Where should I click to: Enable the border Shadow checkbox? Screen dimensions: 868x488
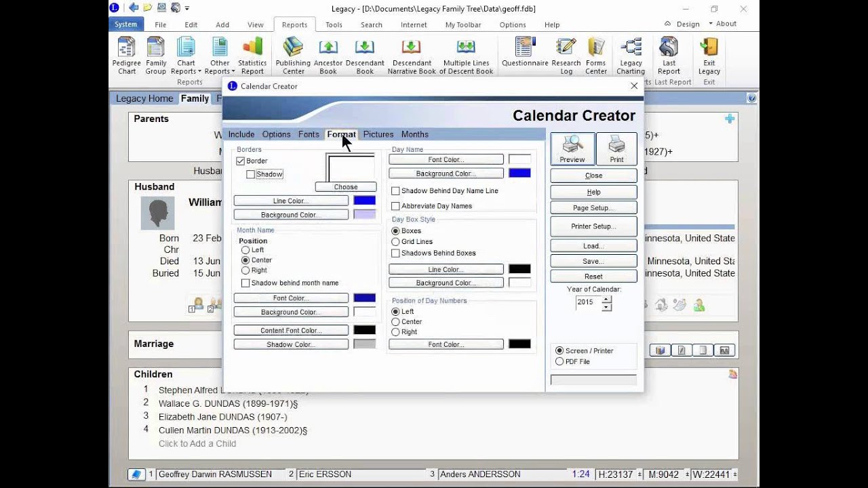pos(251,174)
